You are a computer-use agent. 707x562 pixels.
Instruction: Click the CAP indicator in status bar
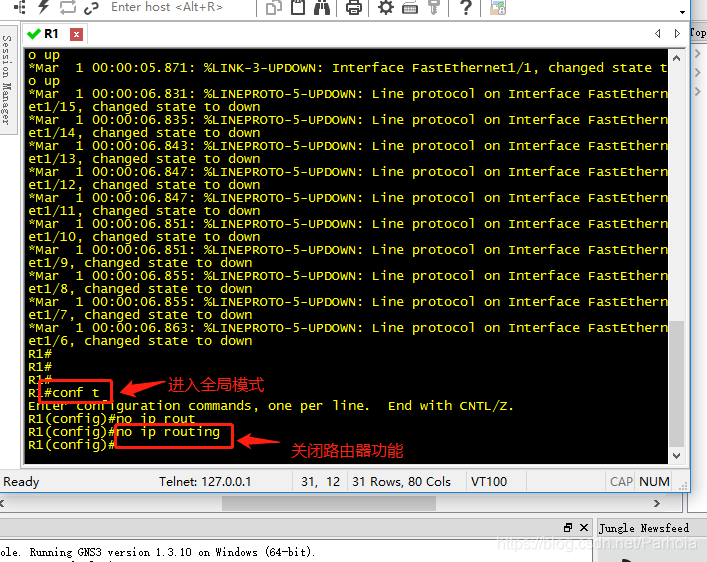click(621, 482)
